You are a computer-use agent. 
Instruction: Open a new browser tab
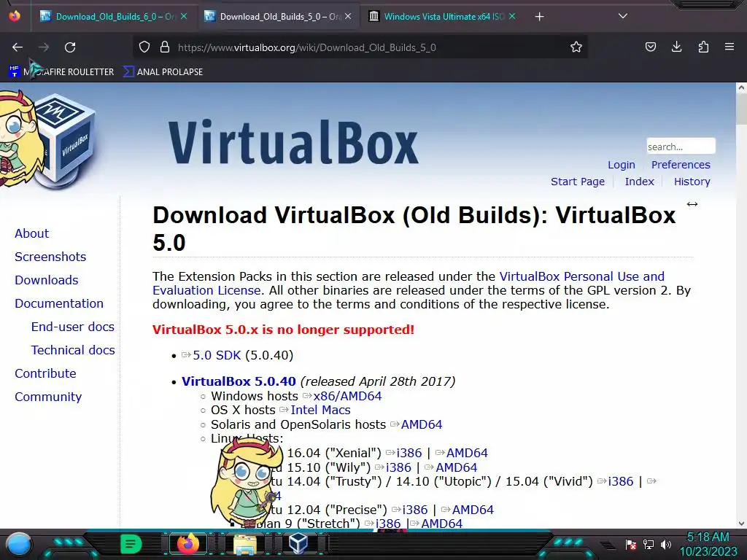(539, 17)
